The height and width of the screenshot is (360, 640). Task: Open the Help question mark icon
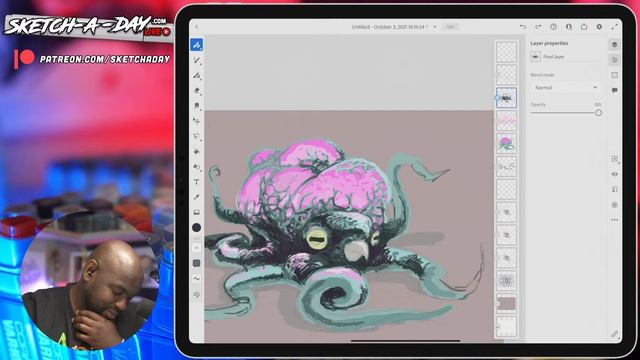pos(553,27)
